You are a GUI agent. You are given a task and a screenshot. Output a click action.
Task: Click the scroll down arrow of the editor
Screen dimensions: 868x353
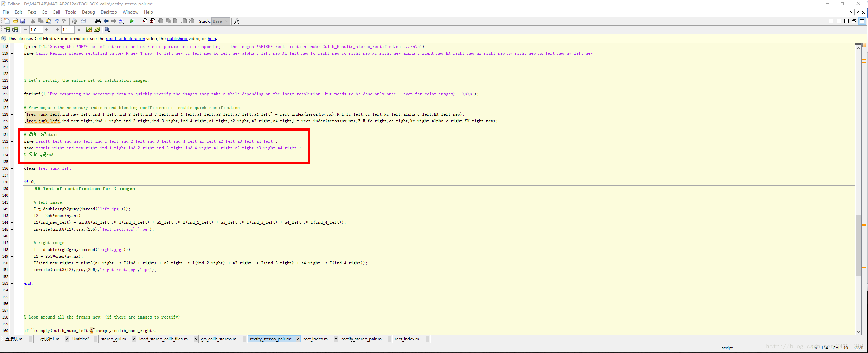coord(858,332)
